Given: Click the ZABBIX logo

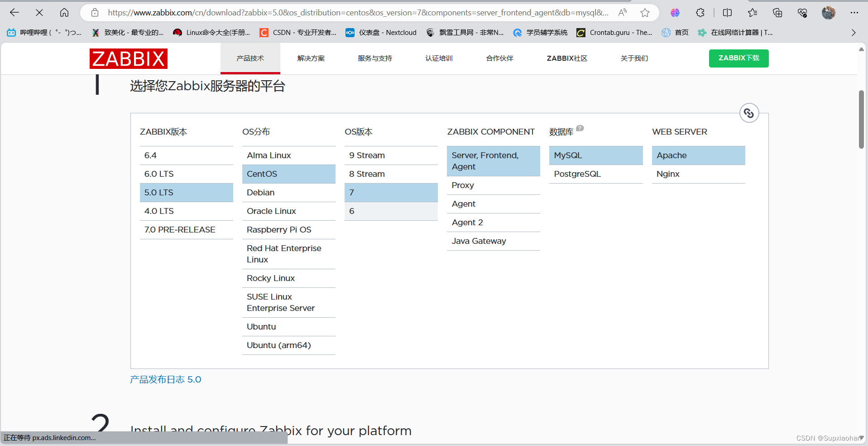Looking at the screenshot, I should [129, 58].
